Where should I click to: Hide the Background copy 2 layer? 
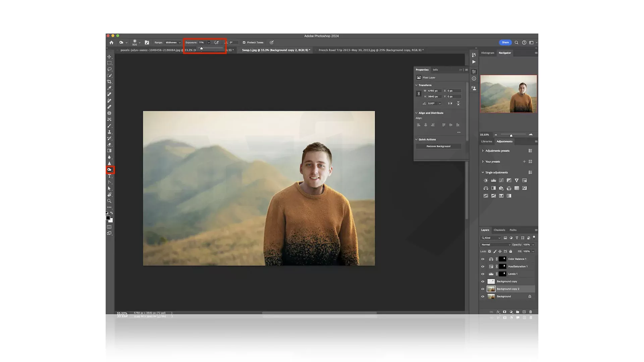pos(483,289)
